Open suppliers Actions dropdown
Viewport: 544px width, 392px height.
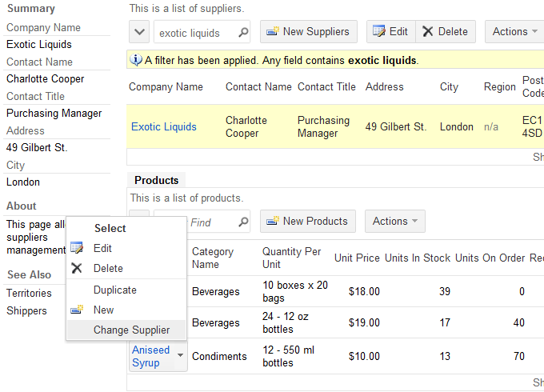(515, 31)
